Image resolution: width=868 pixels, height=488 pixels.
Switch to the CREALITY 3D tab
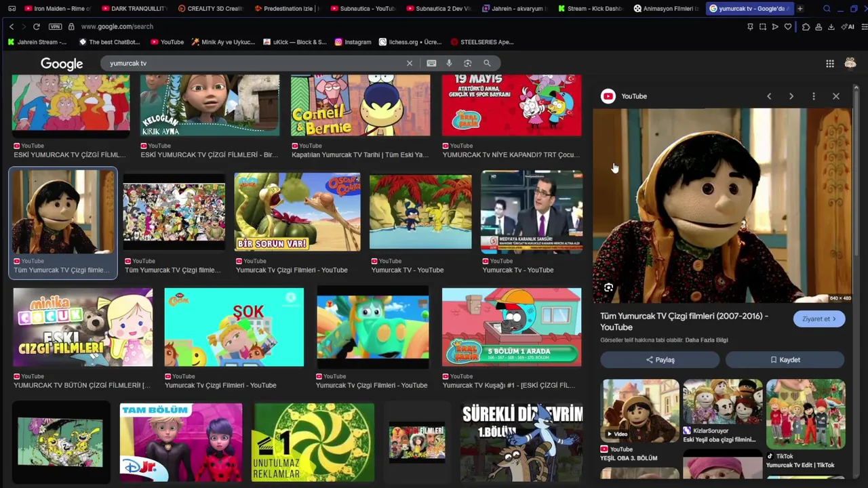point(210,9)
